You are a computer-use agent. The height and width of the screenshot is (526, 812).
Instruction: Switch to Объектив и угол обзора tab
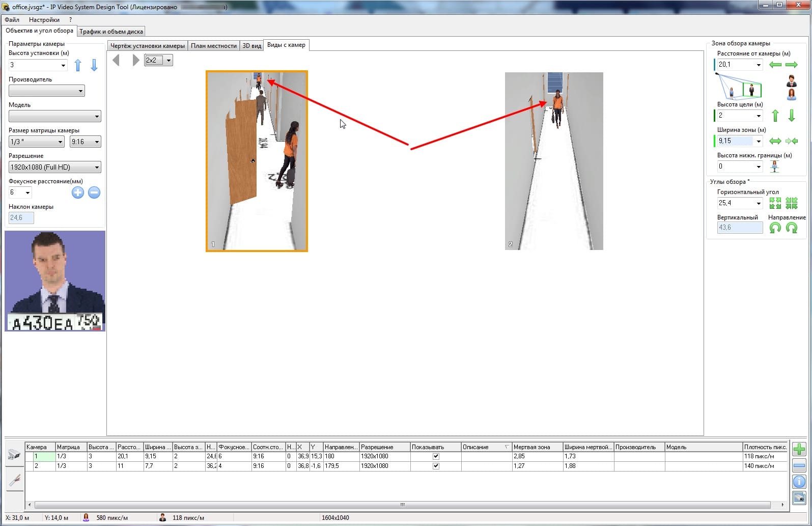tap(39, 31)
